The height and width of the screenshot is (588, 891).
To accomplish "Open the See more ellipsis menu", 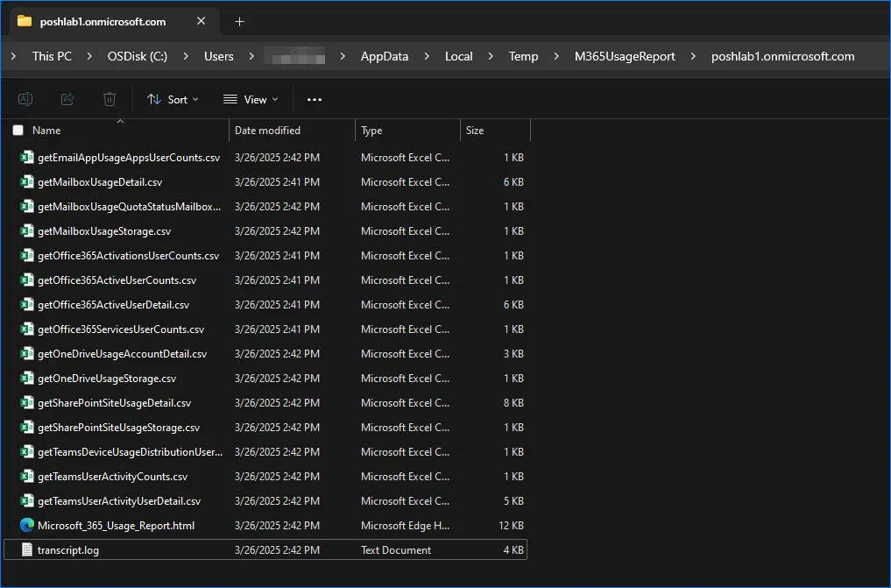I will tap(315, 100).
